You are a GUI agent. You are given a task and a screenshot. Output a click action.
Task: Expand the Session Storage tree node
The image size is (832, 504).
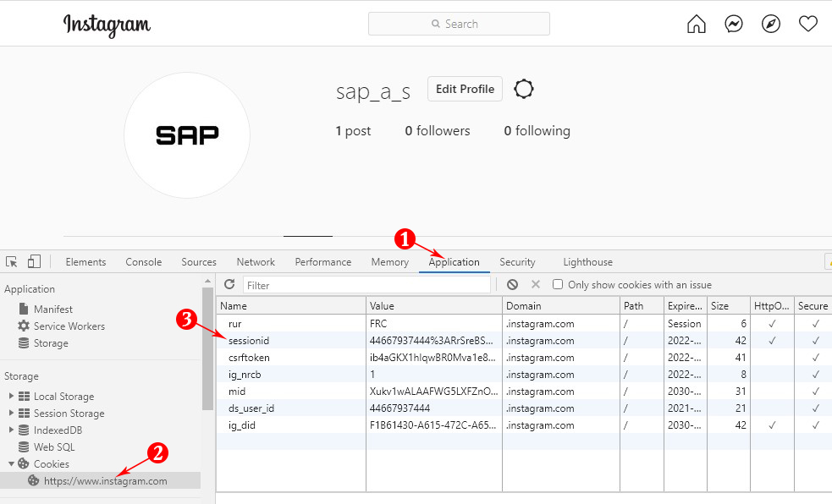[x=11, y=413]
